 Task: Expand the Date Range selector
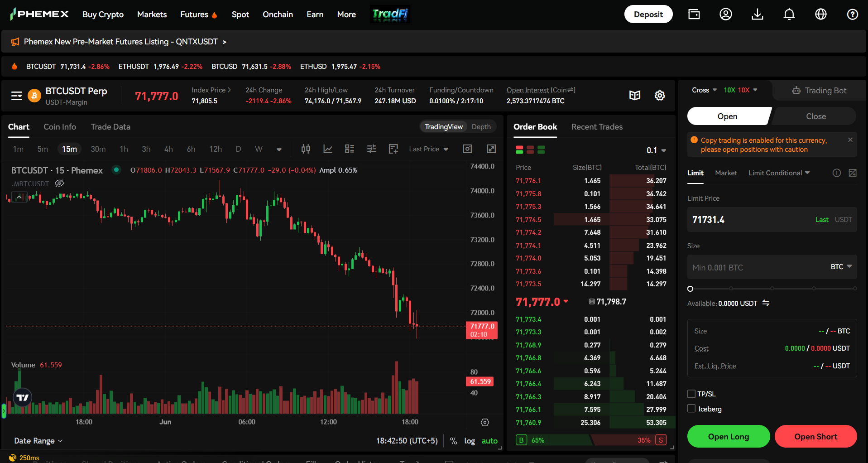(38, 441)
